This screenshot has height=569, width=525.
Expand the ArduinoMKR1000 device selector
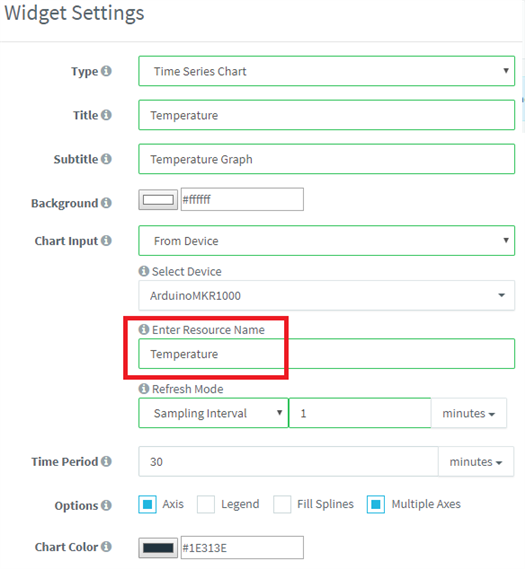coord(327,295)
